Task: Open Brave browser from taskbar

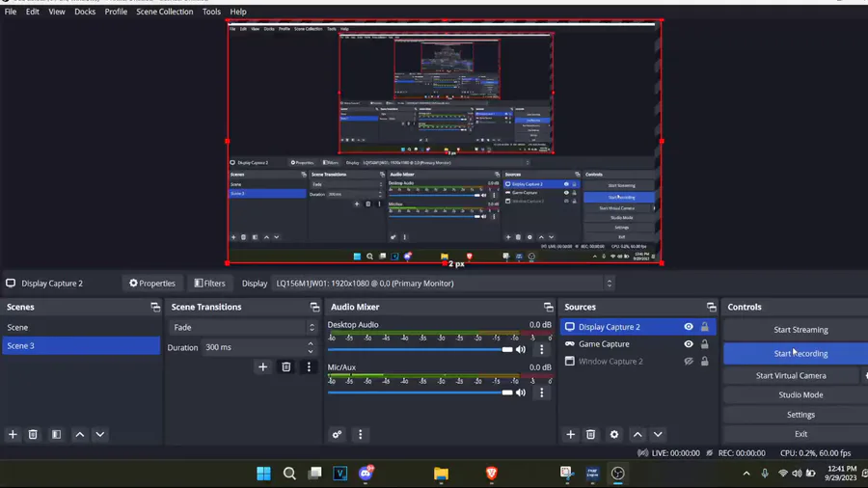Action: pyautogui.click(x=492, y=474)
